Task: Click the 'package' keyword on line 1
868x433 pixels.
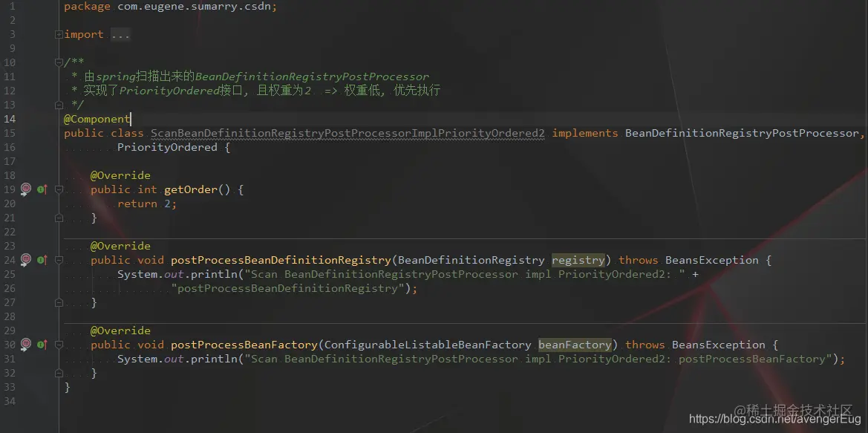Action: click(x=88, y=7)
